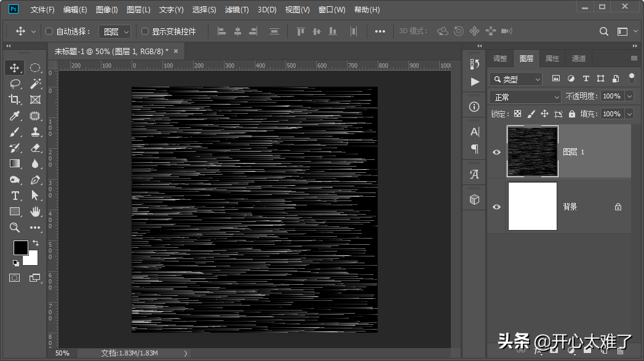Select the Gradient tool
The image size is (644, 361).
tap(15, 164)
